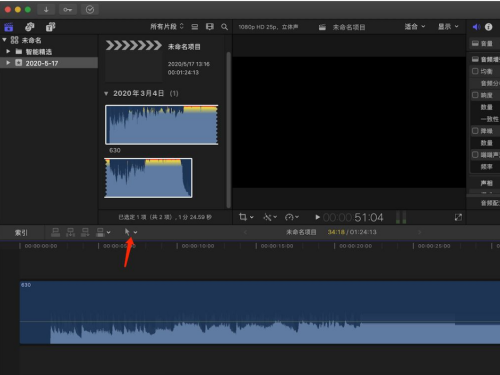Open the Libraries sidebar clapperboard icon

pos(8,27)
